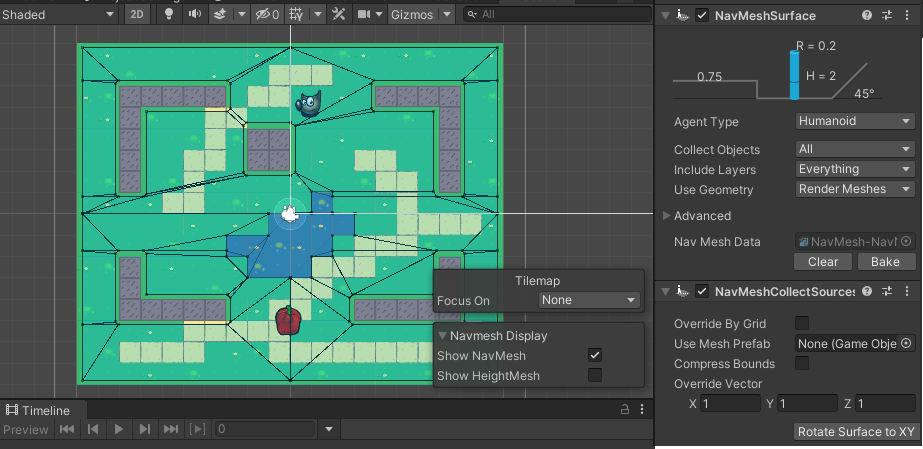The height and width of the screenshot is (449, 923).
Task: Enable the Show HeightMesh checkbox
Action: click(x=595, y=375)
